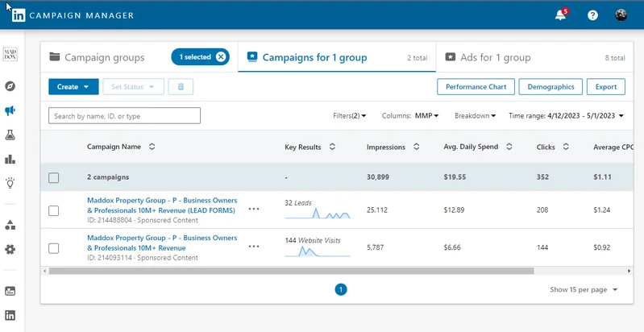Viewport: 644px width, 332px height.
Task: Open LEAD FORMS campaign name link
Action: point(162,205)
